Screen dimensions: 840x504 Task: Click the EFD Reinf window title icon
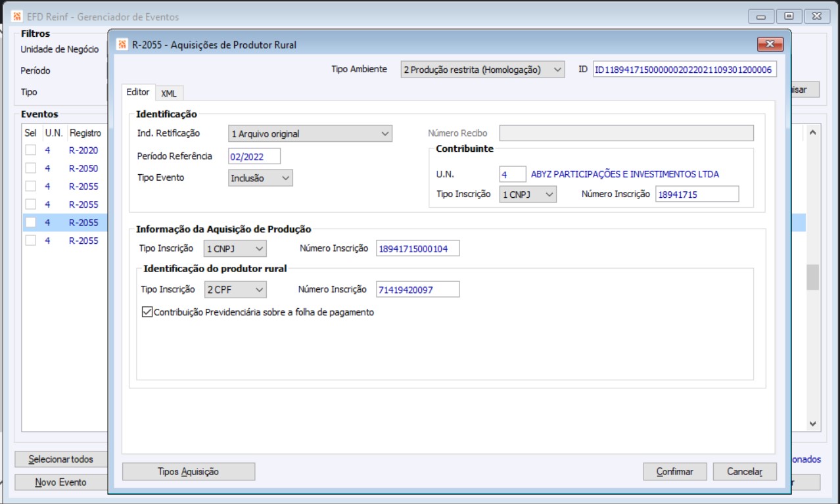[17, 16]
